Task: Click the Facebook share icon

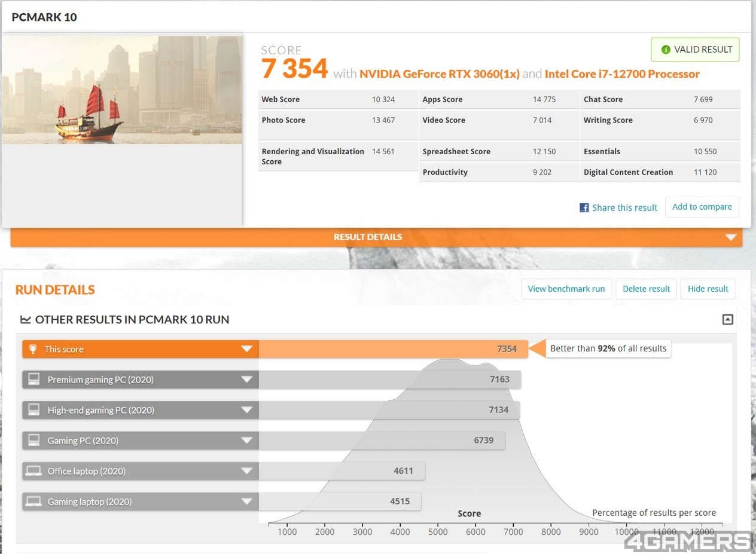Action: pyautogui.click(x=584, y=207)
